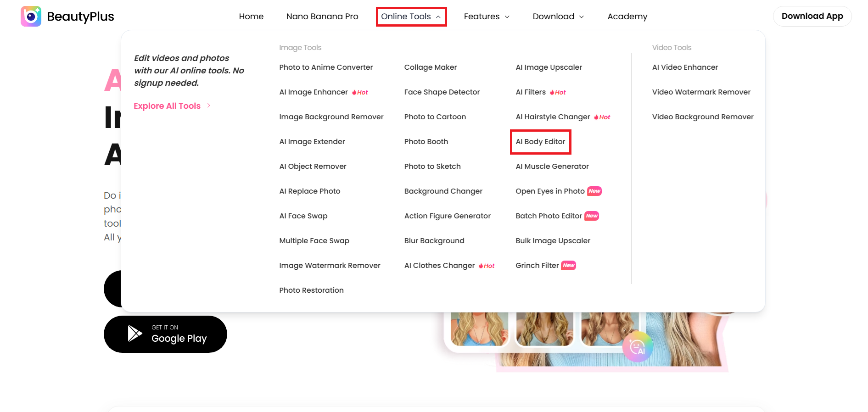Select the middle hairstyle thumbnail
This screenshot has height=412, width=868.
click(544, 329)
